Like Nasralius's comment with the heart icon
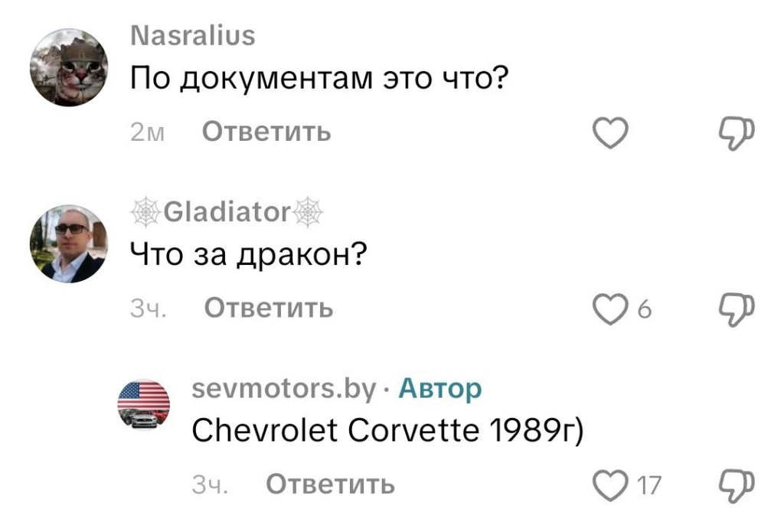The height and width of the screenshot is (532, 784). coord(609,131)
